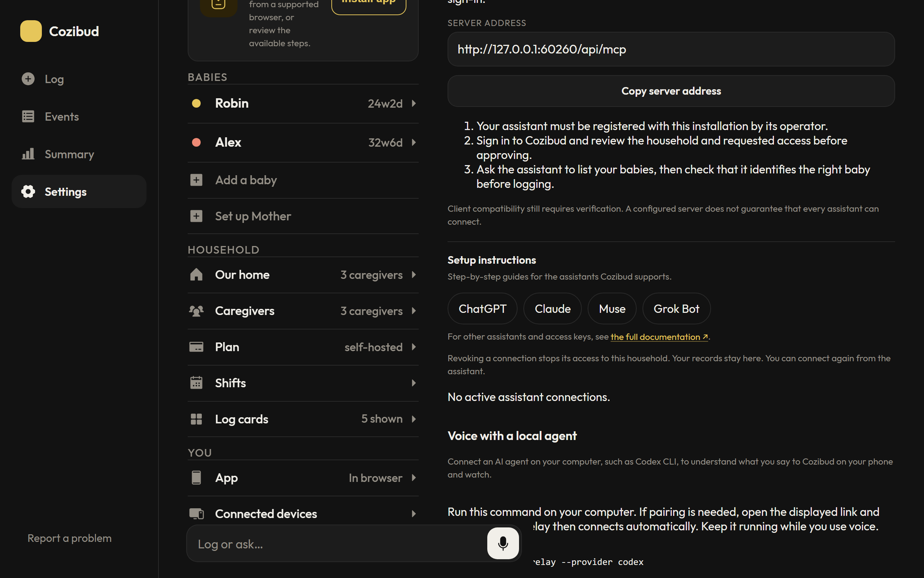
Task: Click the Cozibud brand name
Action: point(74,31)
